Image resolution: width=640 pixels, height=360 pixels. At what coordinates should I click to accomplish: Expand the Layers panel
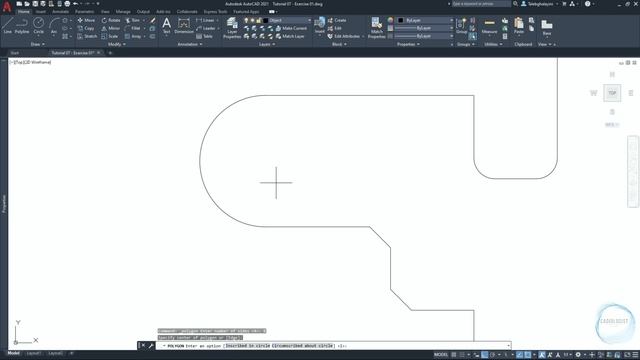[267, 44]
